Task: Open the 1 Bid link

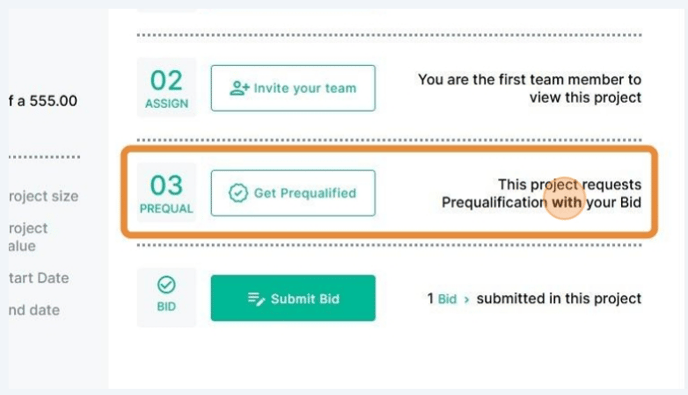Action: 442,299
